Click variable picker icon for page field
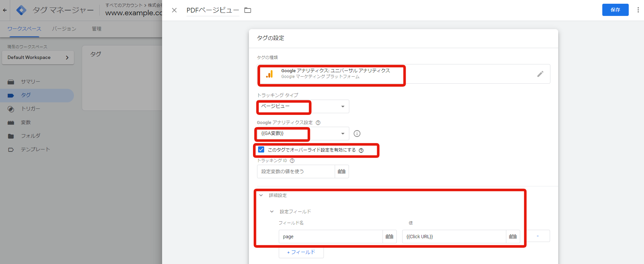The image size is (644, 264). (x=390, y=237)
